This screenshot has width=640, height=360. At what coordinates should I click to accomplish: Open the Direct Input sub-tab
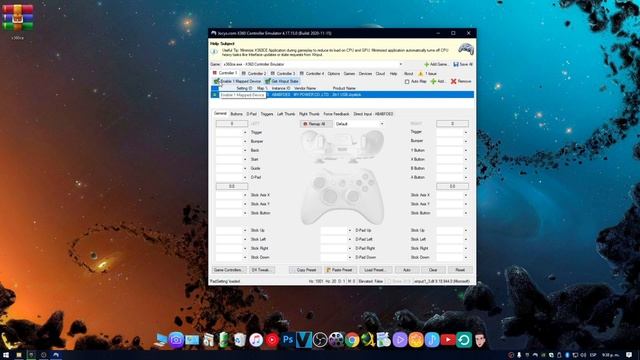click(x=373, y=114)
